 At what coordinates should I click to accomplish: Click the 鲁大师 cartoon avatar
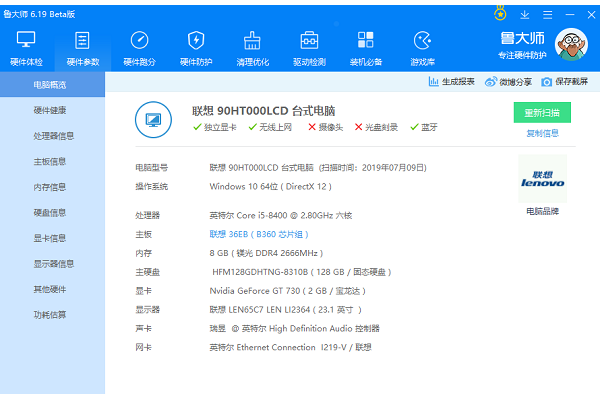pyautogui.click(x=571, y=44)
